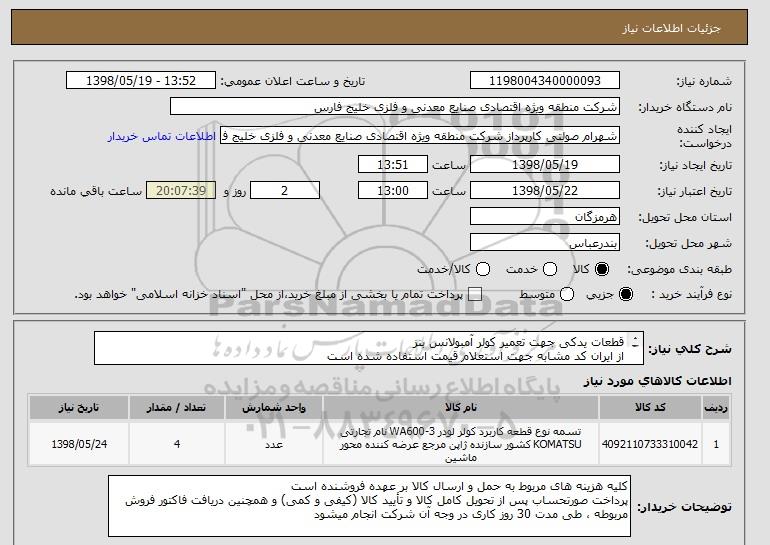Click the شماره نیاز number field
770x545 pixels.
tap(545, 81)
